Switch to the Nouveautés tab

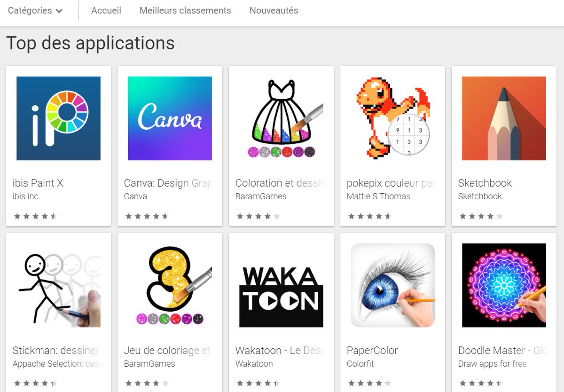point(274,10)
